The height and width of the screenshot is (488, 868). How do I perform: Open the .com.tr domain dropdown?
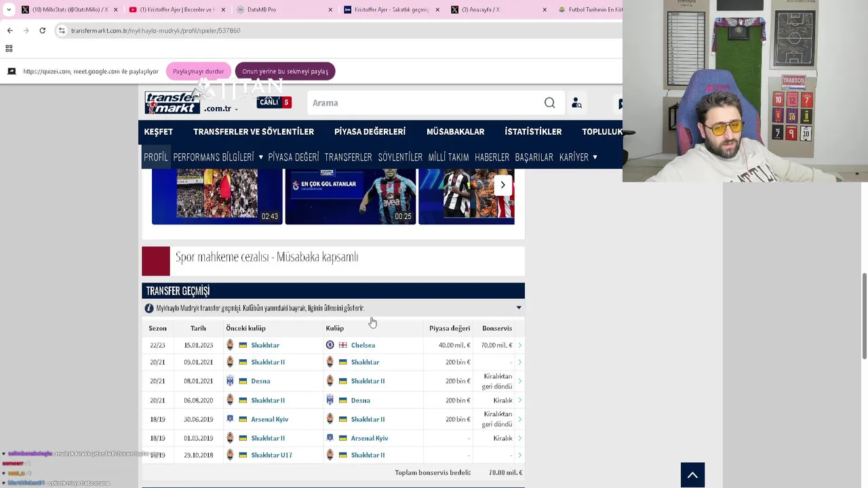click(236, 108)
